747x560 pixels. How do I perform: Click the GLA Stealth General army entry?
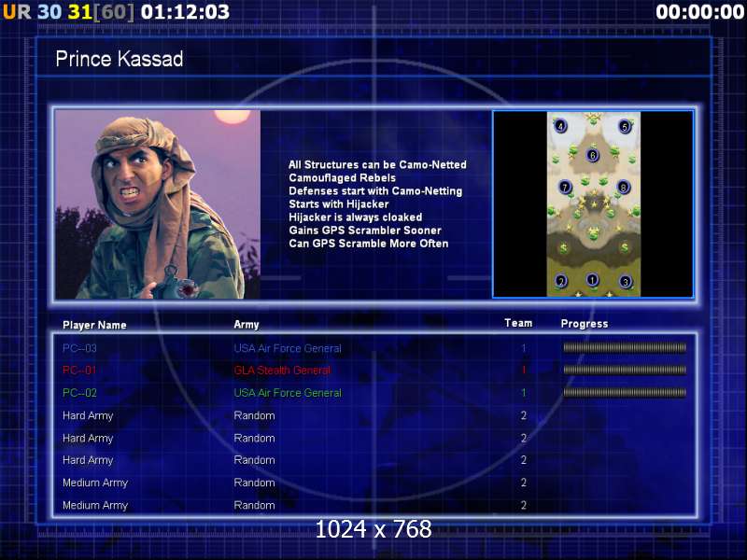pos(282,371)
